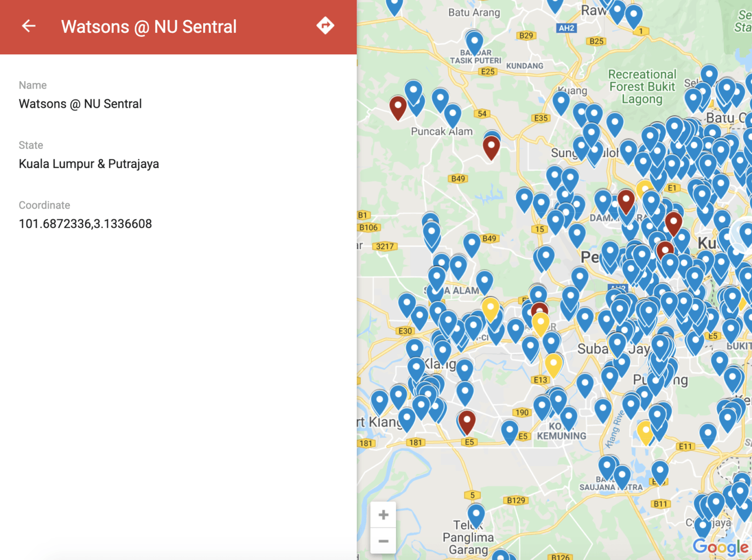Screen dimensions: 752x560
Task: Select the yellow pin beside Klang River label
Action: (646, 433)
